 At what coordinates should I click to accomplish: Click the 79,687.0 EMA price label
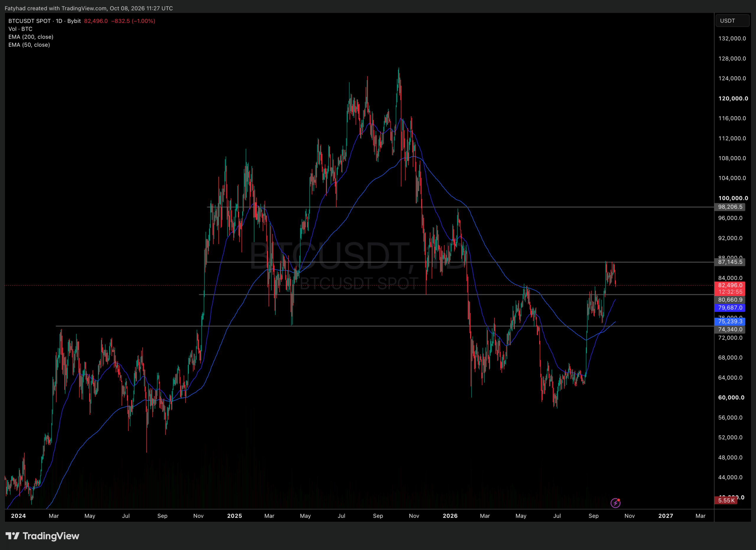(x=730, y=308)
